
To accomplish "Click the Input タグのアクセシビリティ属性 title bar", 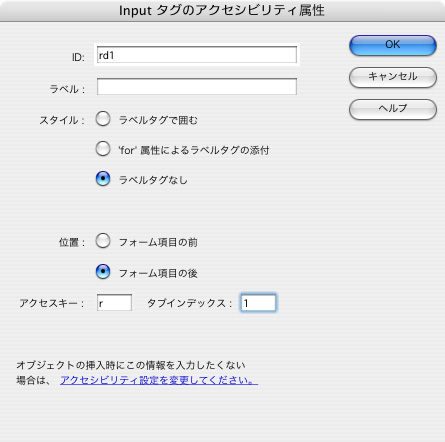I will pyautogui.click(x=222, y=11).
